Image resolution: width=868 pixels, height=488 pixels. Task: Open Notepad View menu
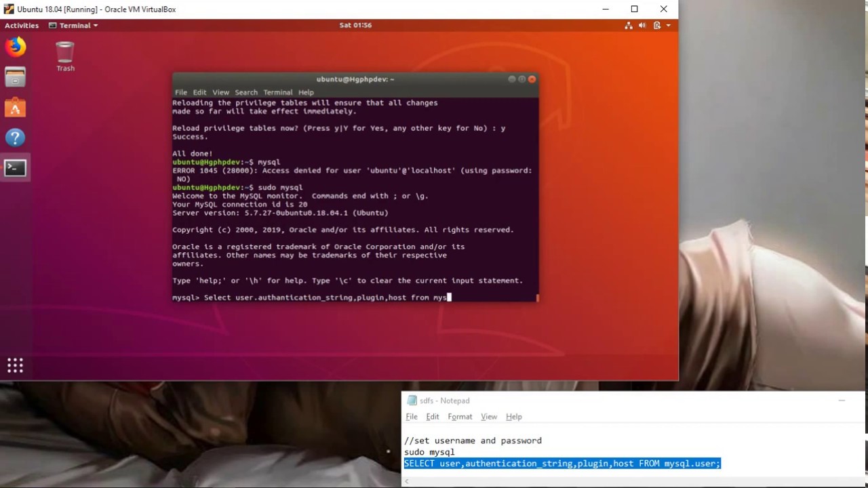(x=489, y=417)
